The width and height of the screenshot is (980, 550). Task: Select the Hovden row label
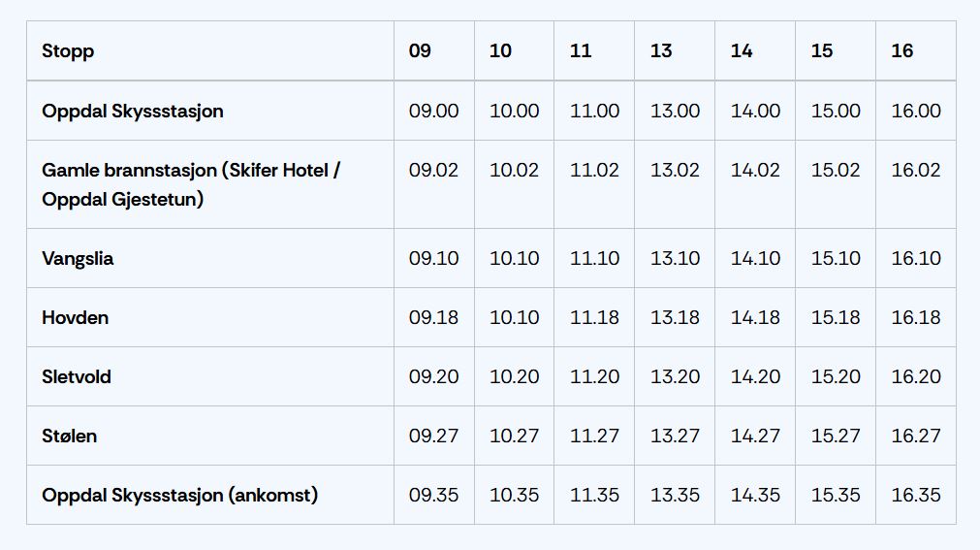pyautogui.click(x=75, y=318)
